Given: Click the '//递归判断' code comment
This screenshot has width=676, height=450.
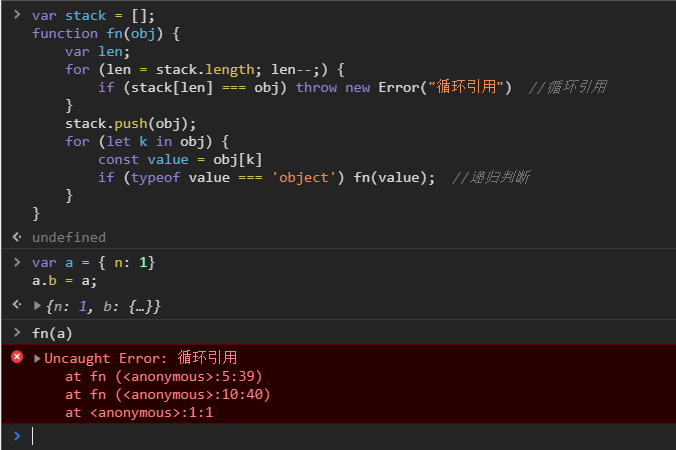Looking at the screenshot, I should click(491, 177).
